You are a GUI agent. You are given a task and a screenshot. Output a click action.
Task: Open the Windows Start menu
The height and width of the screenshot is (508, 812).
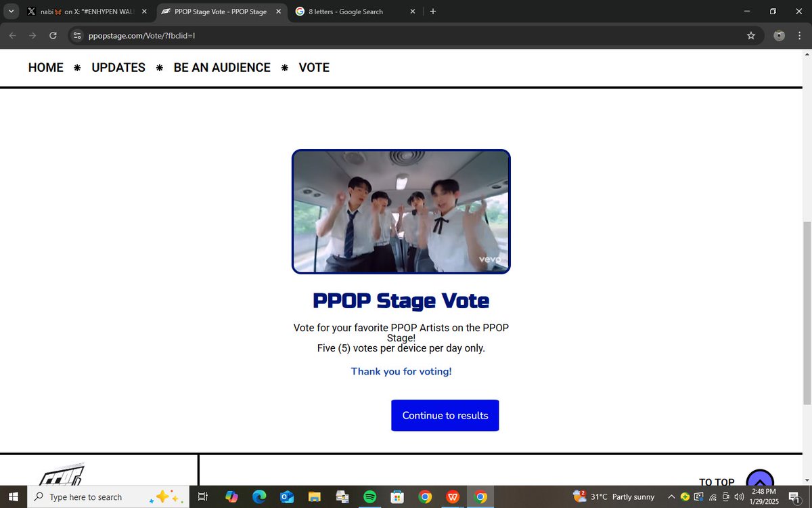point(13,496)
